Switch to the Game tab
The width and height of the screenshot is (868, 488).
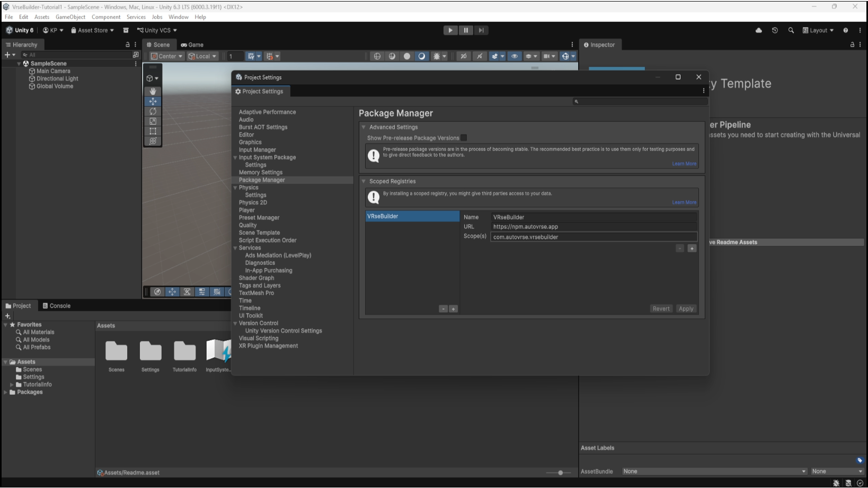click(x=192, y=45)
